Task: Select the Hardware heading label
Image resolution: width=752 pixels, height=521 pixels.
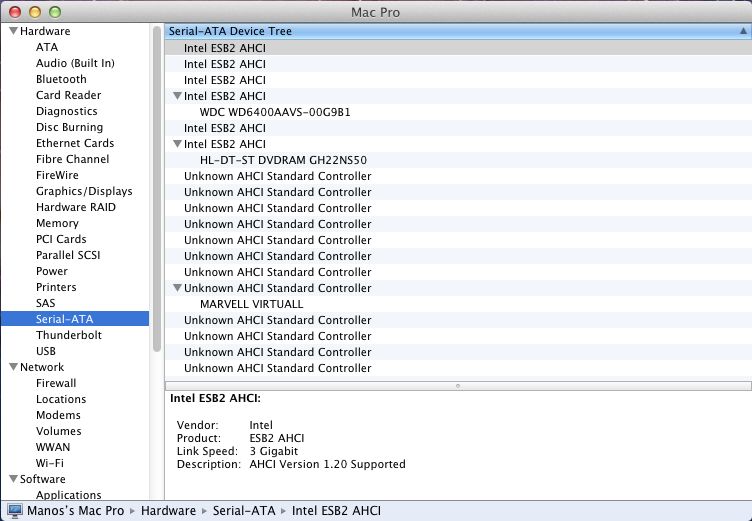Action: 45,31
